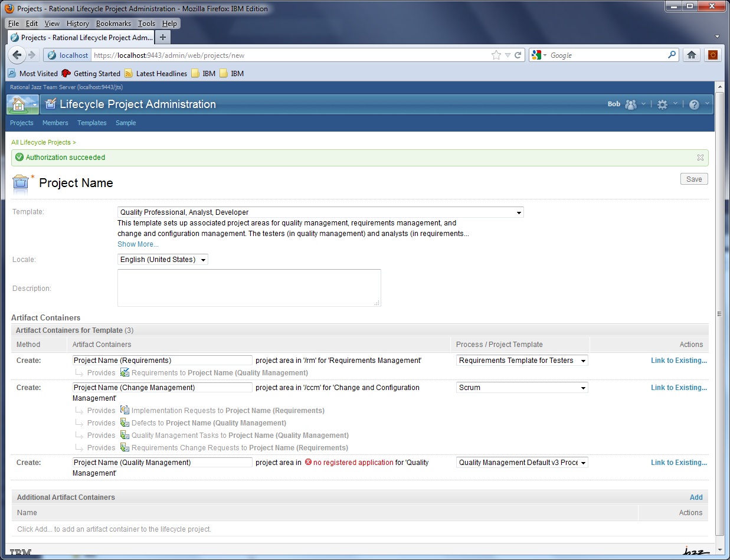Open the Latest Headlines feed bookmark

[x=156, y=74]
